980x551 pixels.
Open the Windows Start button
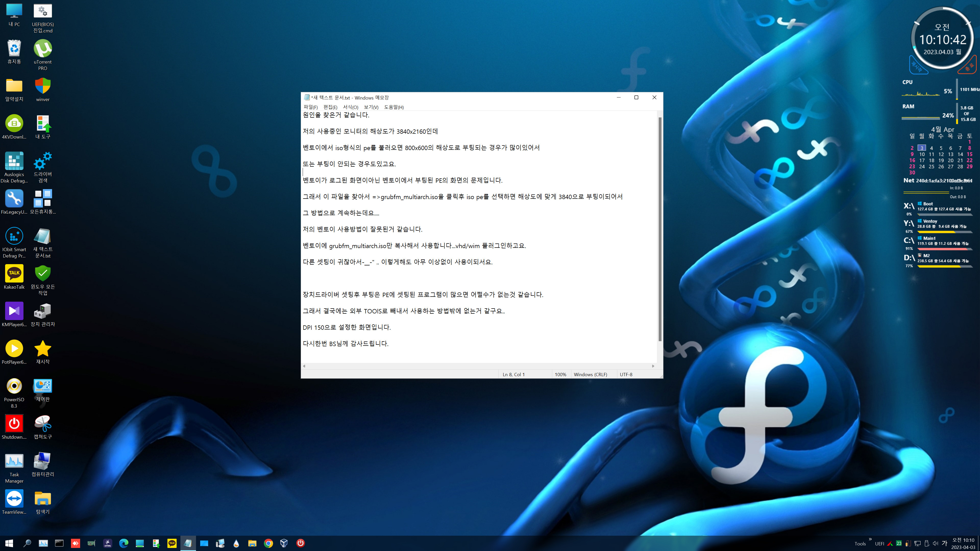(9, 543)
